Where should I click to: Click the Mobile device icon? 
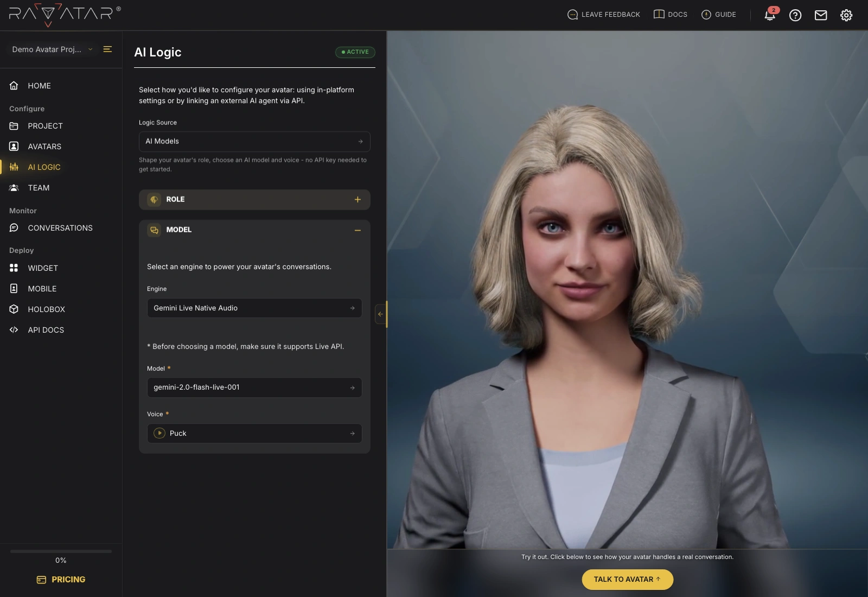(14, 289)
